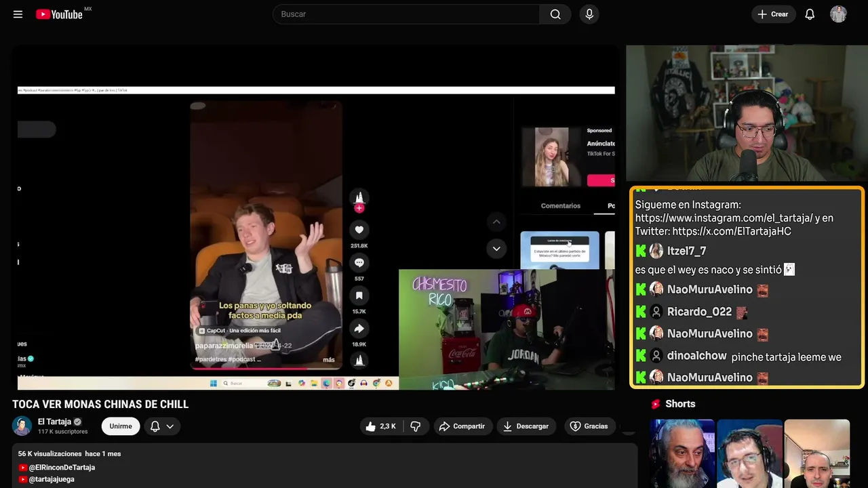Visit the El Tartaja channel name link
Viewport: 868px width, 488px height.
click(54, 422)
